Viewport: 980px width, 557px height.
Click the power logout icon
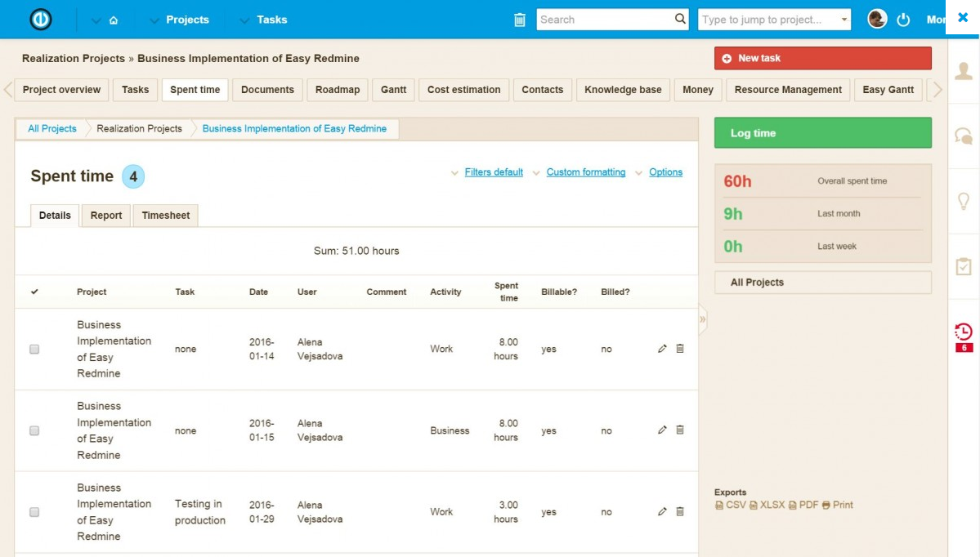pos(903,20)
